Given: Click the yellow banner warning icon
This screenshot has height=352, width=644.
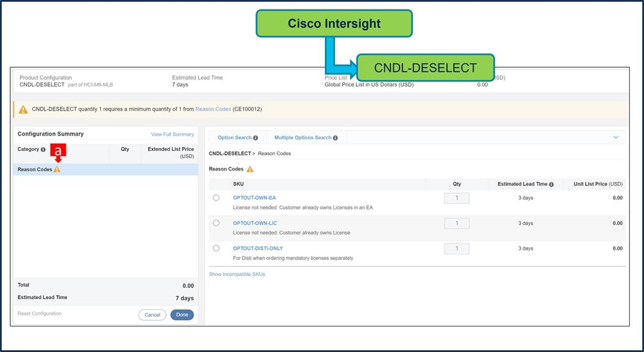Looking at the screenshot, I should click(23, 109).
